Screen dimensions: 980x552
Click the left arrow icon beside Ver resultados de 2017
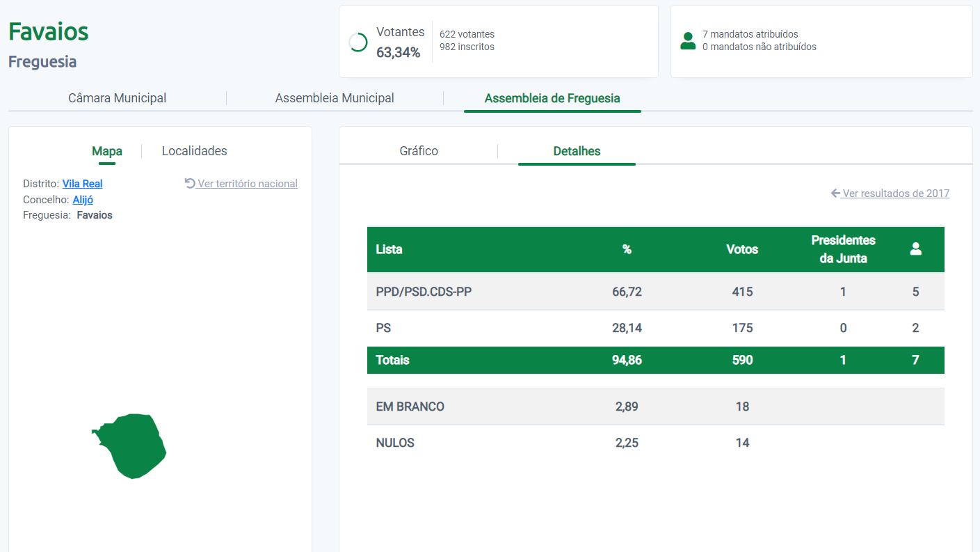[835, 194]
